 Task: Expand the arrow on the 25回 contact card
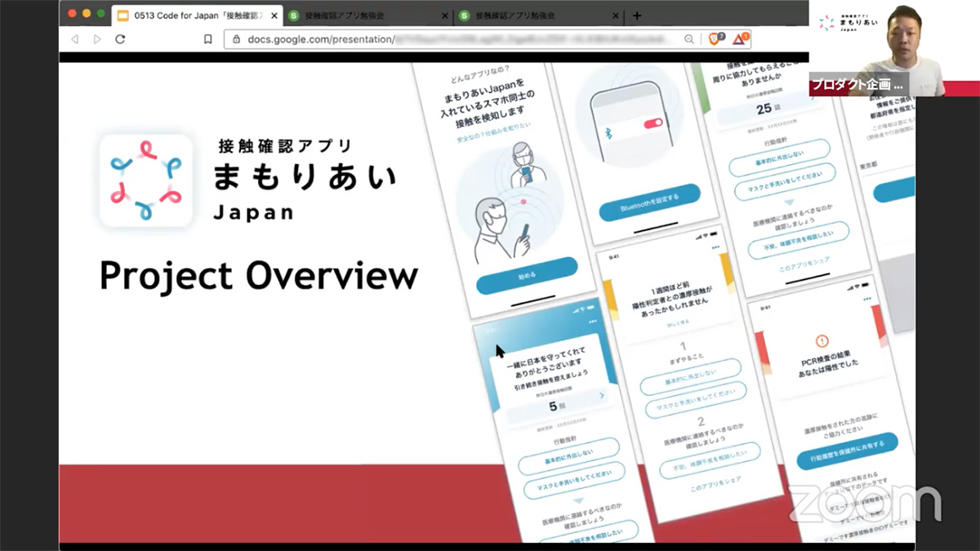pyautogui.click(x=813, y=98)
